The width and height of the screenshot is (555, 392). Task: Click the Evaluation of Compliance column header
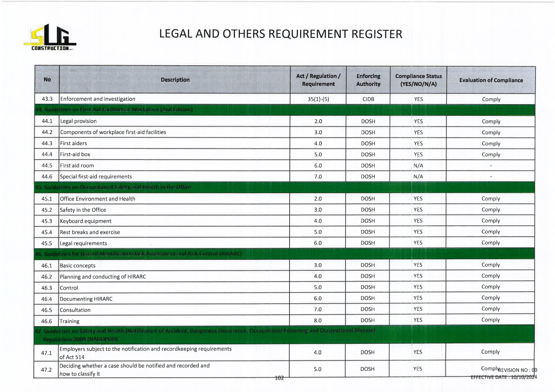(x=491, y=80)
